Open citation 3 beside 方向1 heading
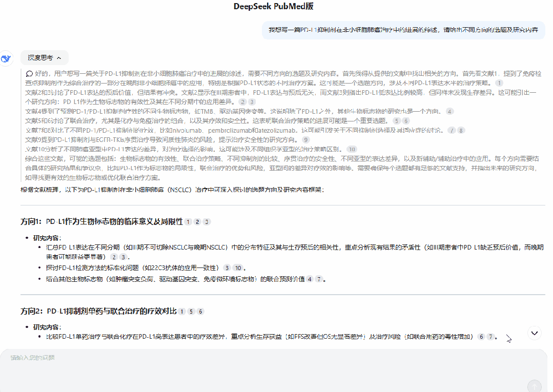 (207, 222)
